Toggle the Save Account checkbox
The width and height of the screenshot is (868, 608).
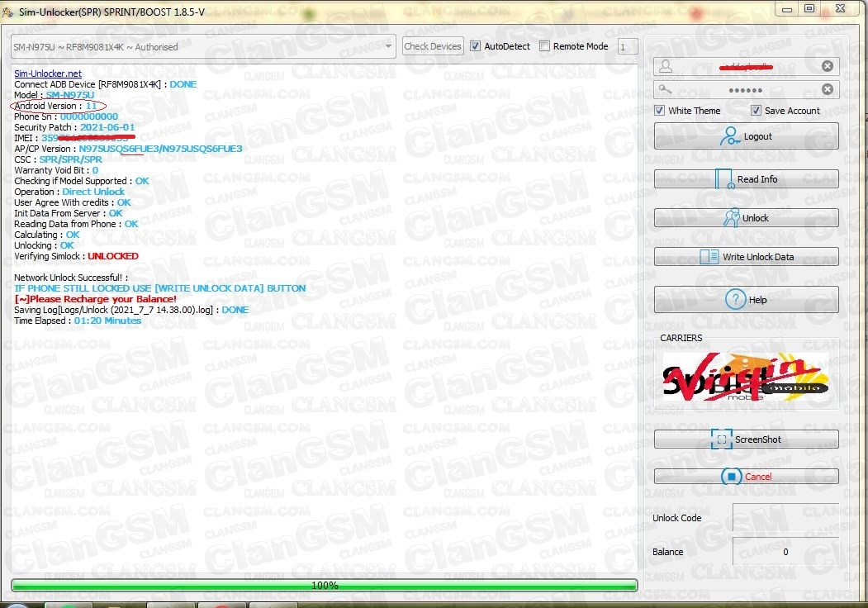click(756, 110)
